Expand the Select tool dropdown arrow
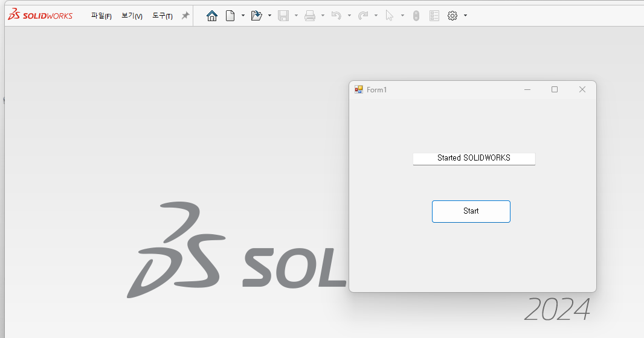The height and width of the screenshot is (338, 644). pyautogui.click(x=402, y=16)
